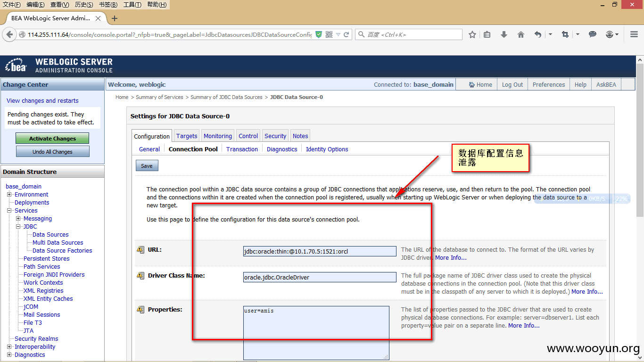Click the Undo All Changes button

tap(52, 152)
